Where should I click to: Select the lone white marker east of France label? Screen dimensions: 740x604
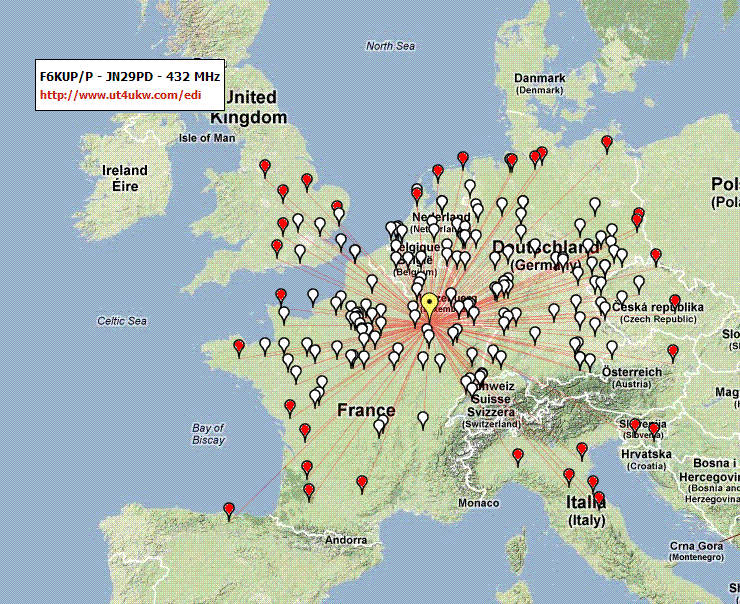[x=423, y=420]
